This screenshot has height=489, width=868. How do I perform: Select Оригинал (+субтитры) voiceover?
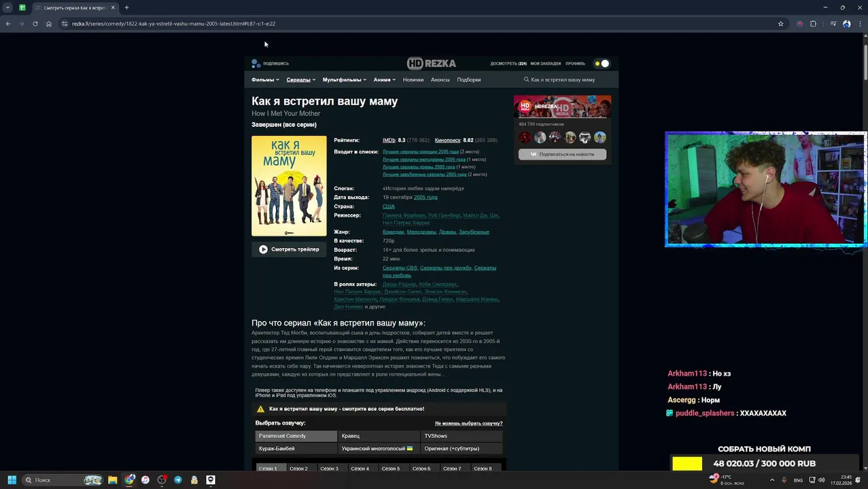pyautogui.click(x=462, y=448)
